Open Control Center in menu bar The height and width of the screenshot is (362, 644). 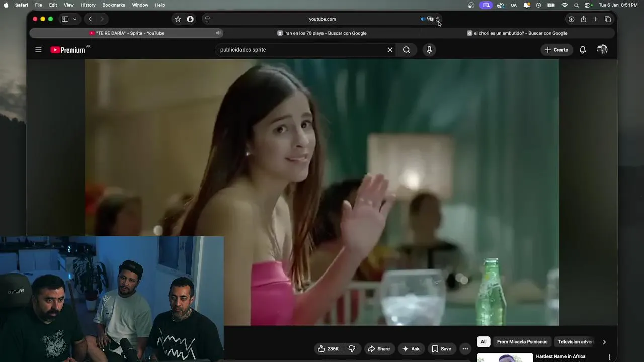(x=587, y=5)
